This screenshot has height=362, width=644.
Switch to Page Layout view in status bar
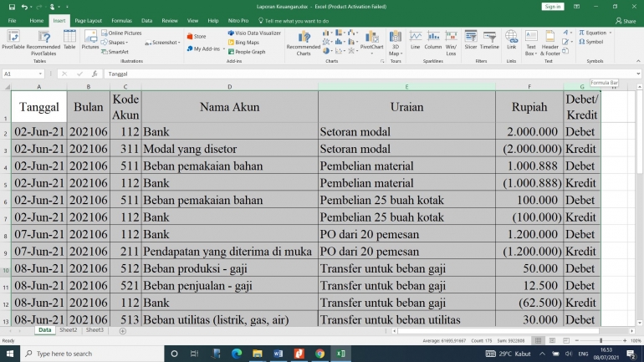pyautogui.click(x=552, y=340)
